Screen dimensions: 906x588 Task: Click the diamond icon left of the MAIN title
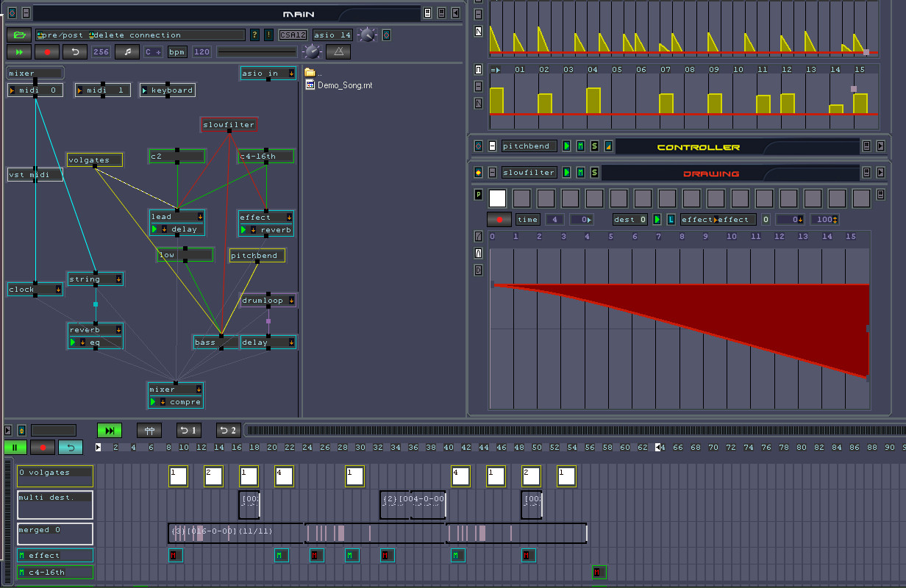tap(12, 12)
